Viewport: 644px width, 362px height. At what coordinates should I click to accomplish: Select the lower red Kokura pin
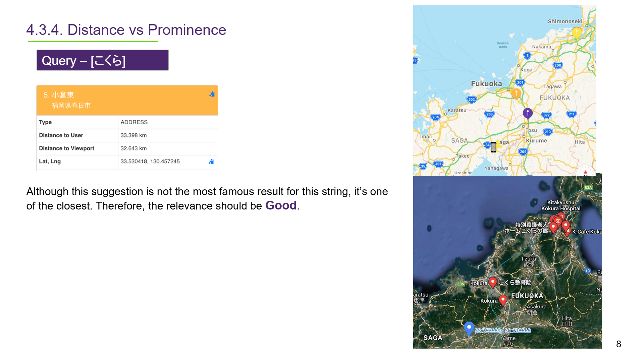pyautogui.click(x=503, y=300)
